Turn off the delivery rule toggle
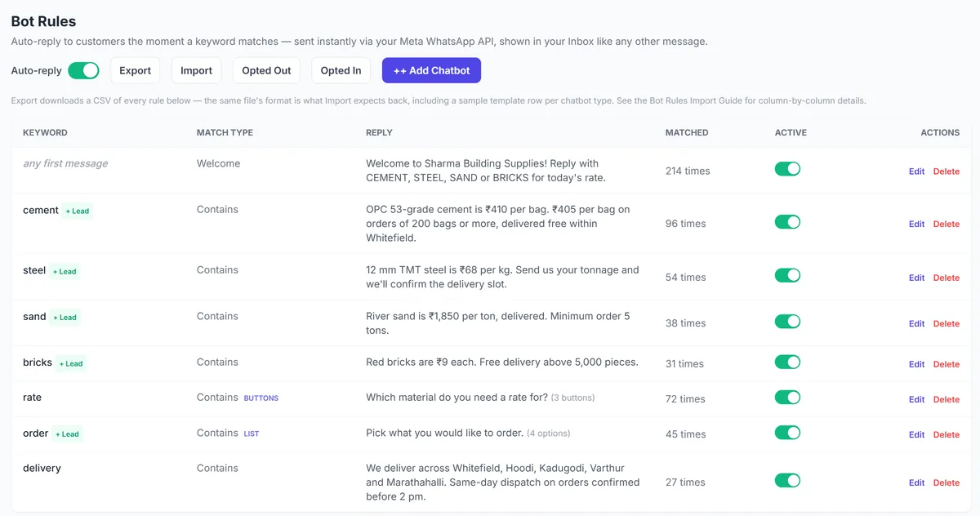The height and width of the screenshot is (516, 980). coord(787,481)
